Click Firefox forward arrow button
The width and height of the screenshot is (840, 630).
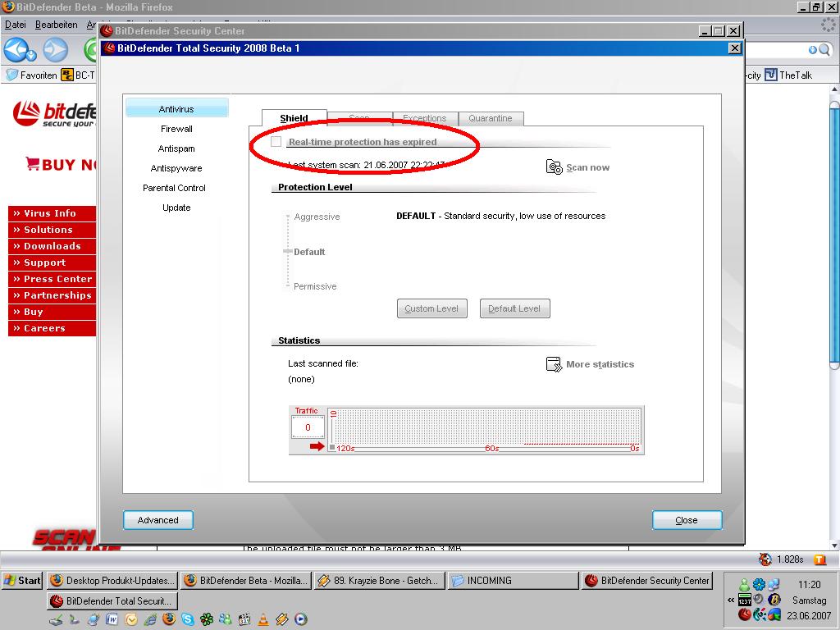(x=55, y=50)
